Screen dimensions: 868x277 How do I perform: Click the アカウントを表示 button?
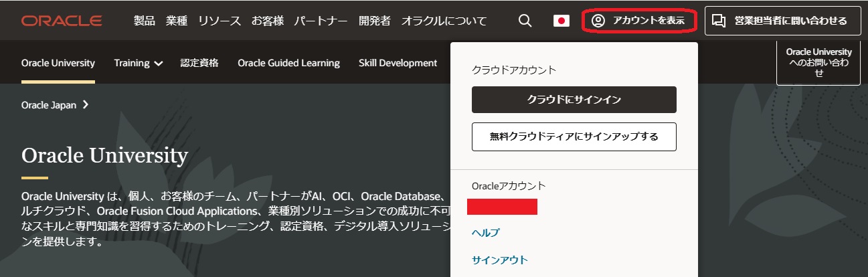tap(640, 21)
